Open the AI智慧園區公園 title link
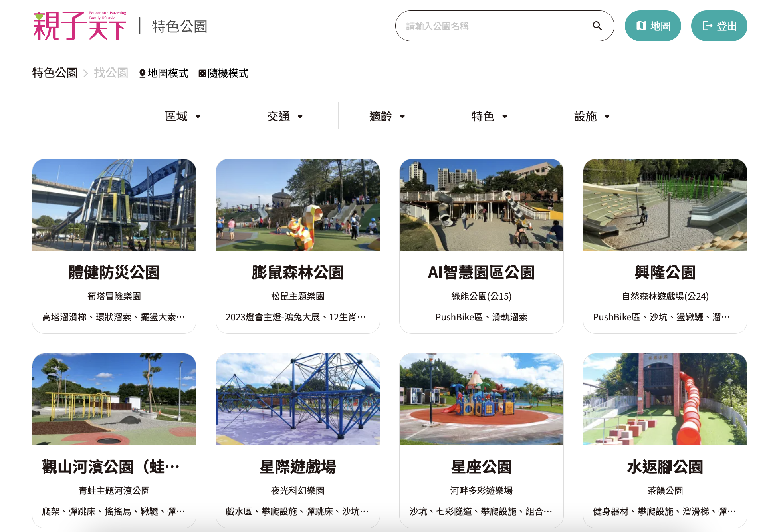The image size is (773, 532). point(481,272)
